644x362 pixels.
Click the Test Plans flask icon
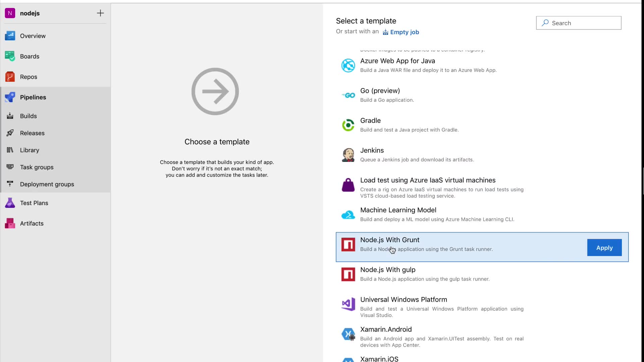10,203
